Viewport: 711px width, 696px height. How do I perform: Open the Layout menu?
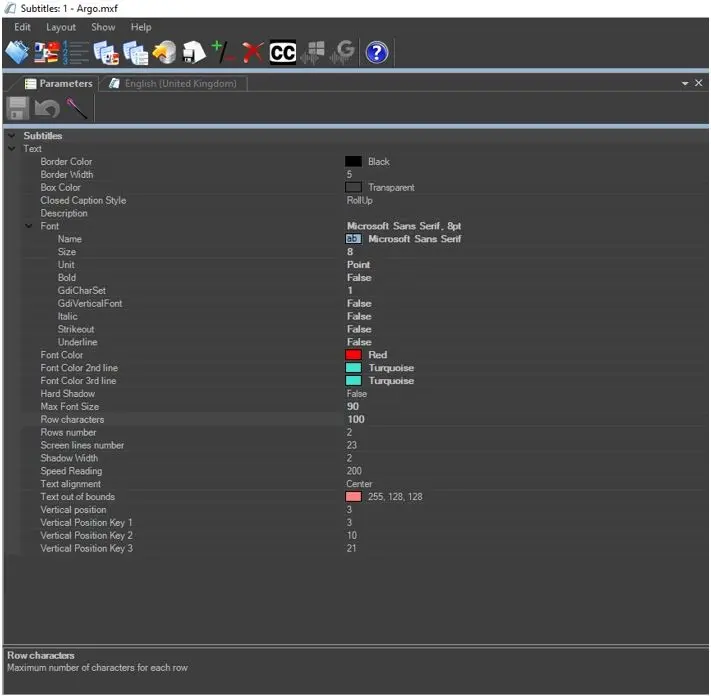click(61, 27)
